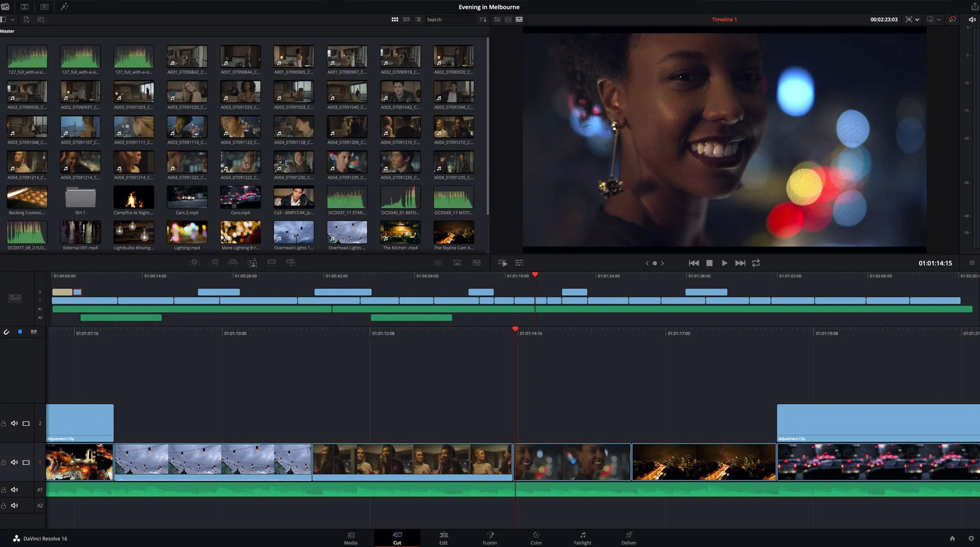Click the Boring Detector icon beside the timeline

(477, 263)
